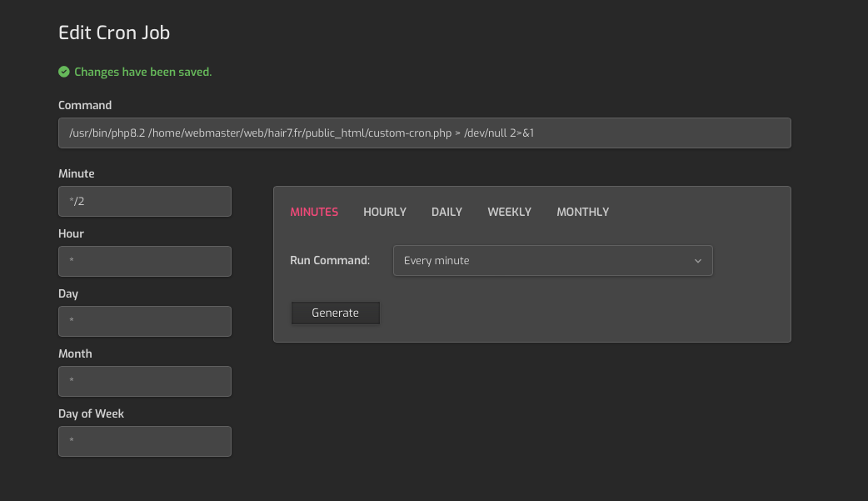This screenshot has width=868, height=501.
Task: Click the 'Edit Cron Job' heading
Action: [x=114, y=33]
